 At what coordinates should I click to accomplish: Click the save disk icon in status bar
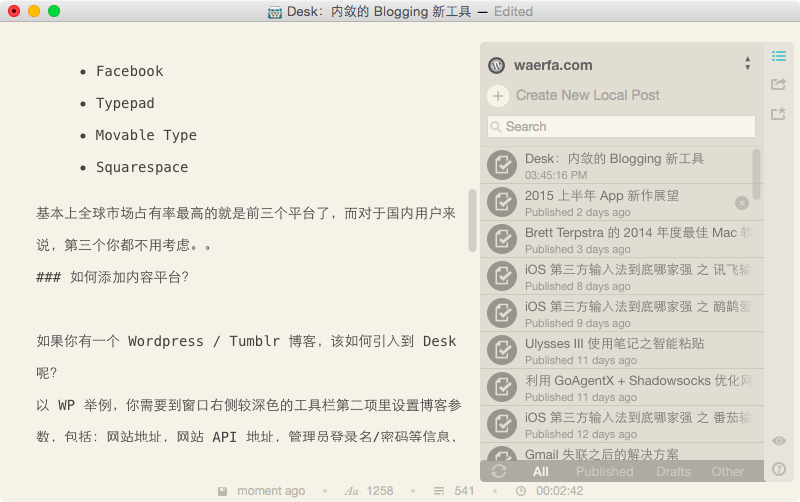222,491
